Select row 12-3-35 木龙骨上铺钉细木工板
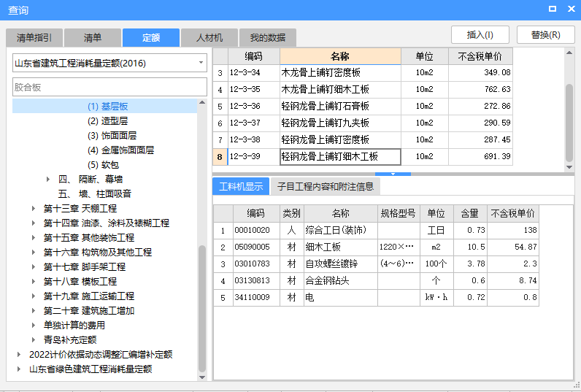Screen dimensions: 581x392 click(x=363, y=89)
